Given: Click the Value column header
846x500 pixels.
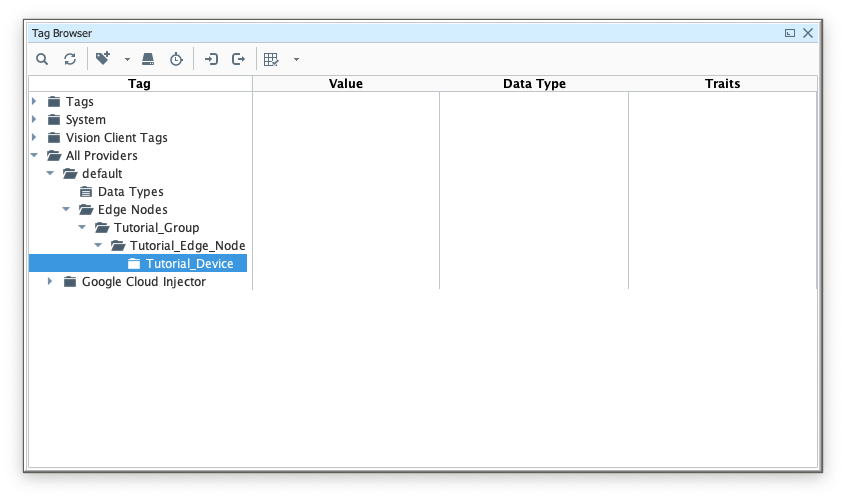Looking at the screenshot, I should pyautogui.click(x=345, y=84).
